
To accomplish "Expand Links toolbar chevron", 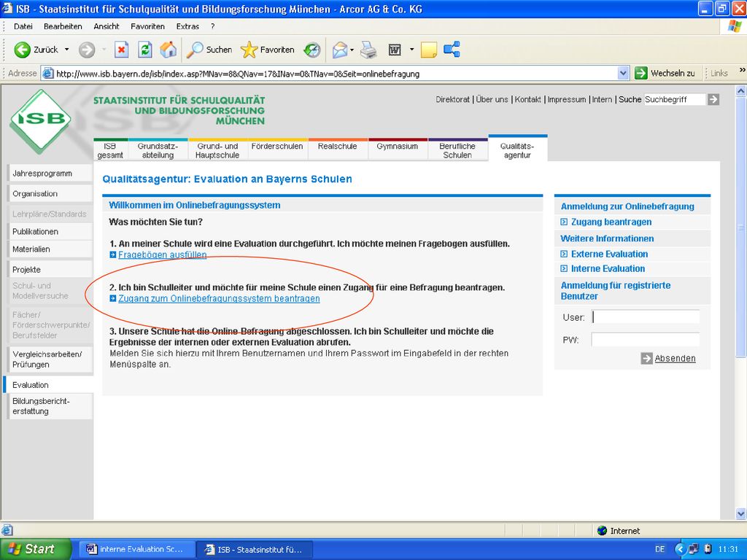I will [x=742, y=70].
